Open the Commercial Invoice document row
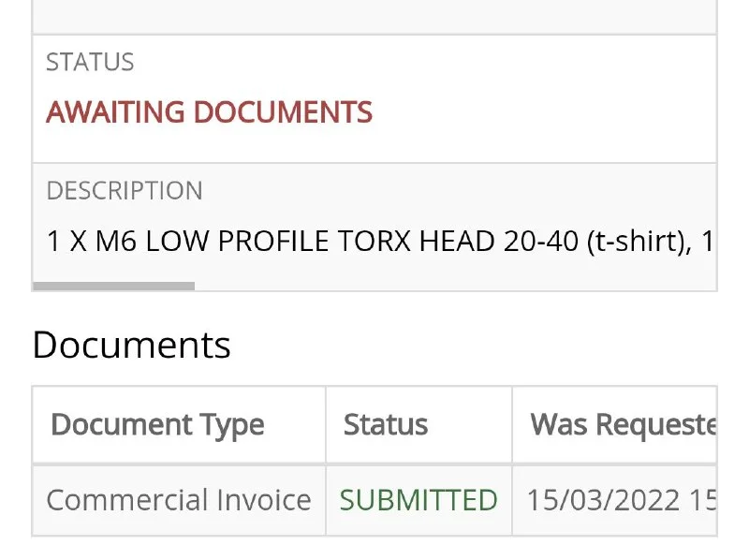The height and width of the screenshot is (560, 749). [x=178, y=500]
